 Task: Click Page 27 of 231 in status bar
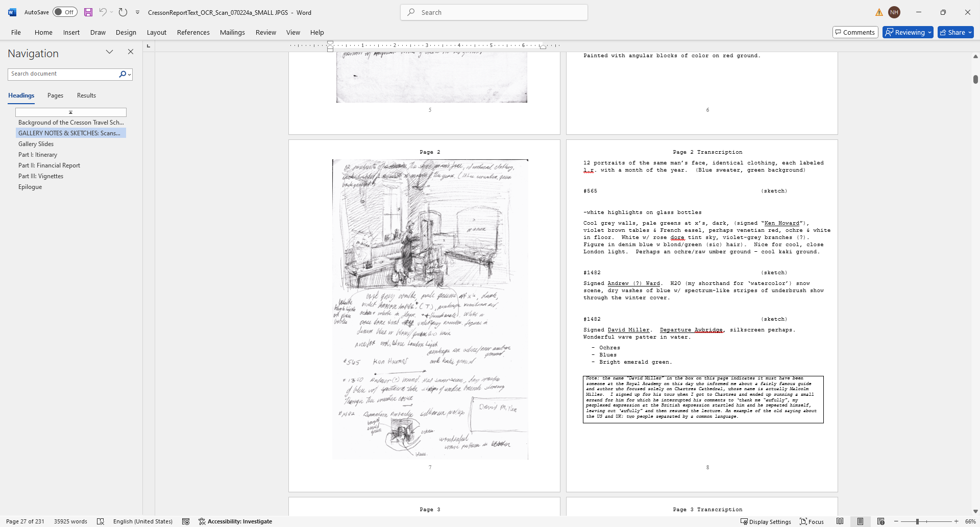click(25, 521)
